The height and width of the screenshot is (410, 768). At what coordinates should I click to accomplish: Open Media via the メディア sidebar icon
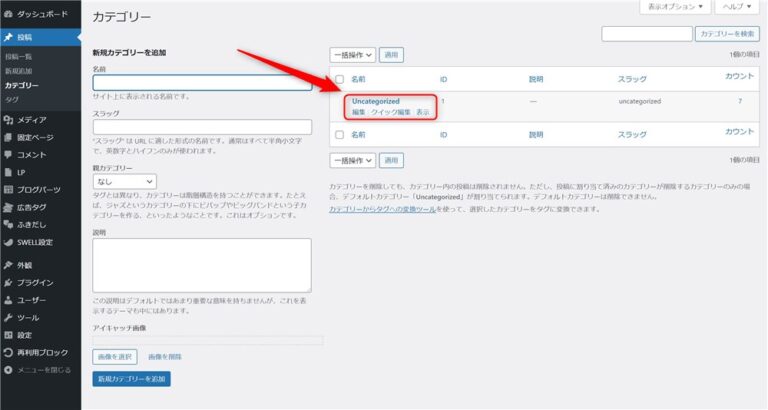[9, 119]
